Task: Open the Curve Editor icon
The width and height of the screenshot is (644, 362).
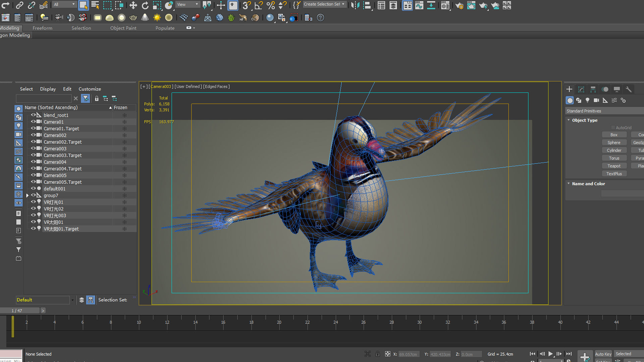Action: (x=419, y=5)
